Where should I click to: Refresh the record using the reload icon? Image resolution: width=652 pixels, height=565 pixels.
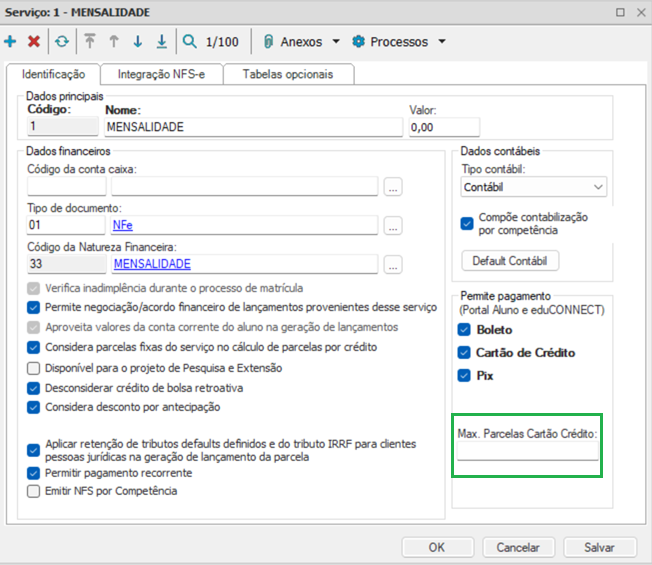pos(62,42)
